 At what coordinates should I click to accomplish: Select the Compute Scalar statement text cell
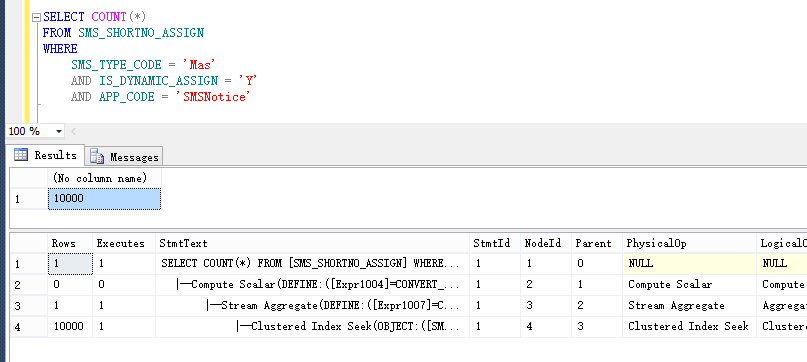tap(312, 285)
